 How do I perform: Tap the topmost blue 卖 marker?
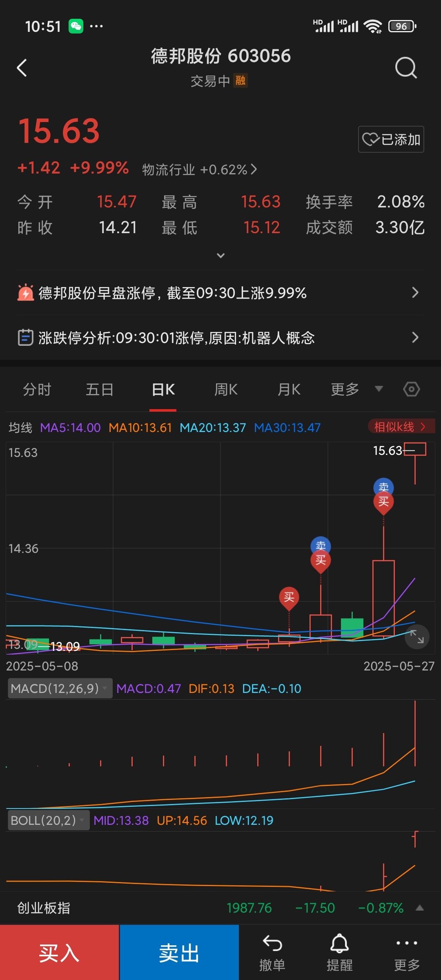384,486
